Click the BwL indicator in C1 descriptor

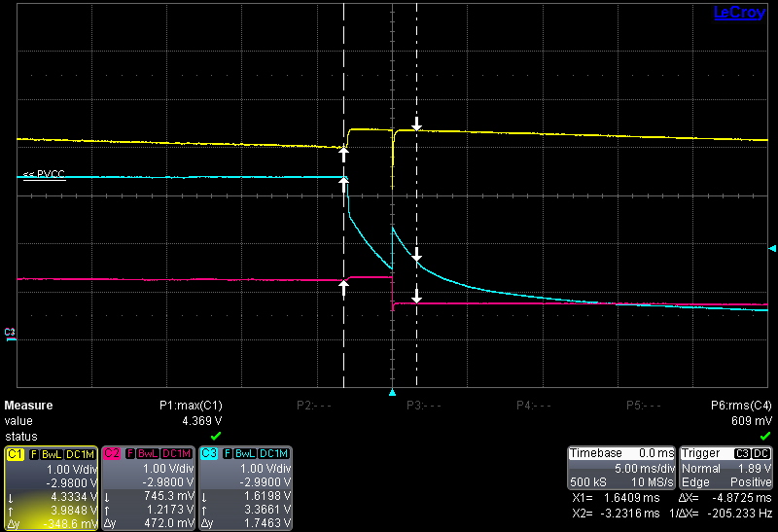52,453
